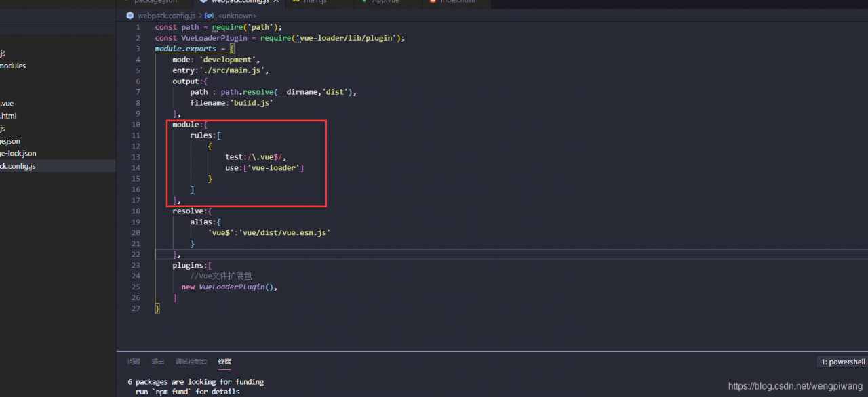Viewport: 868px width, 397px height.
Task: Close the webpack.config.js editor tab
Action: (x=276, y=1)
